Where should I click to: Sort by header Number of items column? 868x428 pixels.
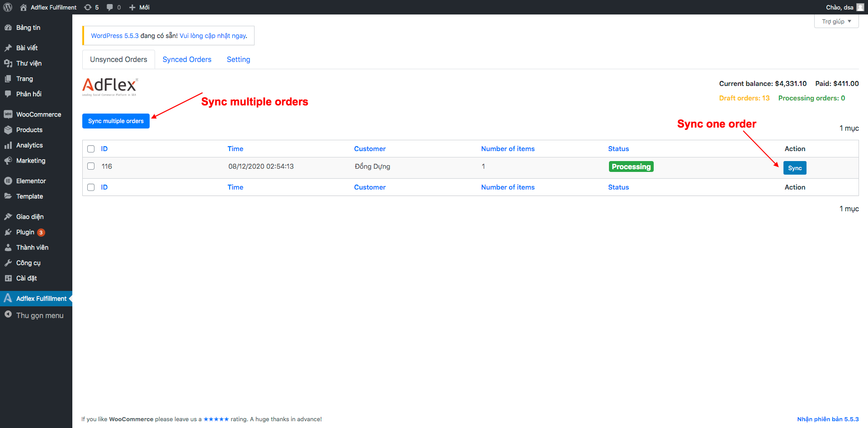[508, 149]
